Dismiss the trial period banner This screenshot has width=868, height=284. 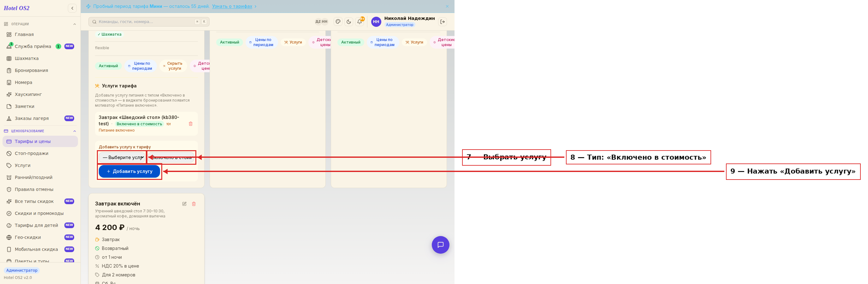[447, 6]
